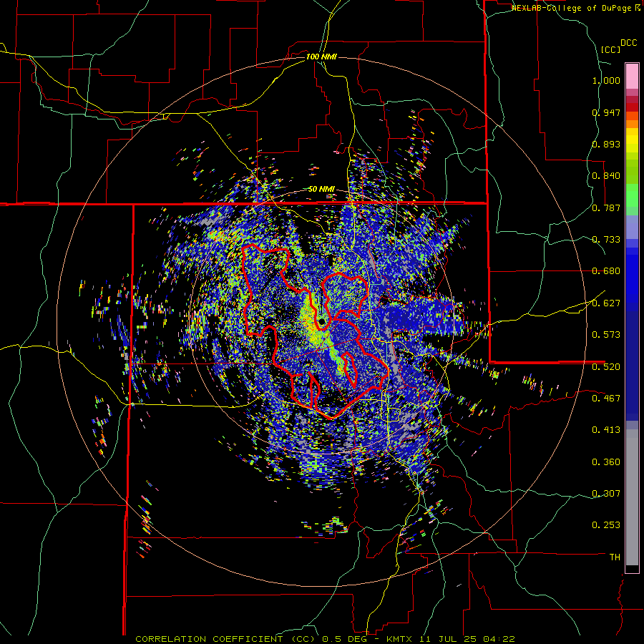Pick the yellow segment of the color bar
The image size is (644, 644).
[x=632, y=140]
